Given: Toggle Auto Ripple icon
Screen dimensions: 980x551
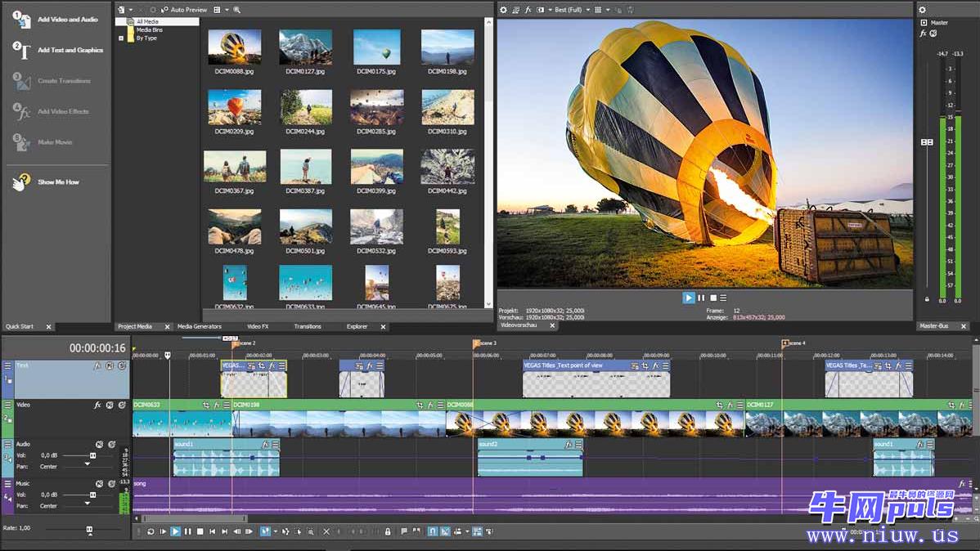Looking at the screenshot, I should [x=458, y=531].
